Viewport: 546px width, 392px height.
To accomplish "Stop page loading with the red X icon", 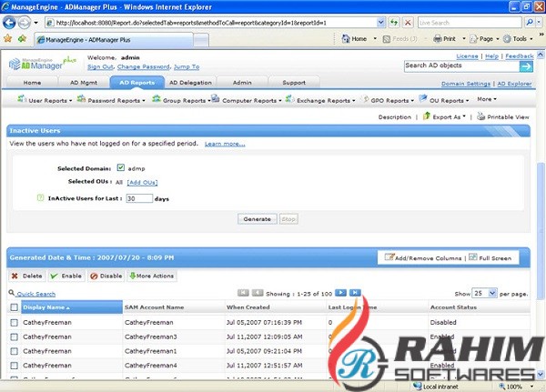I will 408,23.
